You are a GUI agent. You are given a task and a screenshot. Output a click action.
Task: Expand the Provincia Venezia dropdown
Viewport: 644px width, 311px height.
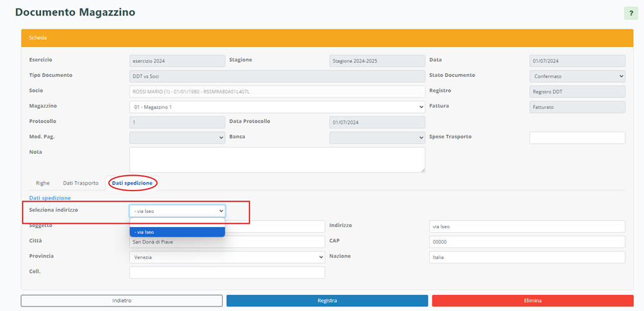[x=226, y=257]
